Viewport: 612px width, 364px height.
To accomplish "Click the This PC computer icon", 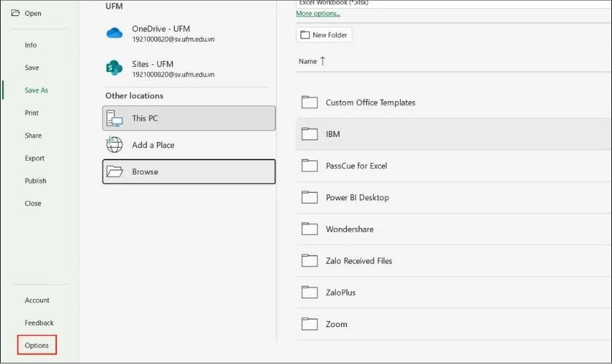I will (x=114, y=118).
